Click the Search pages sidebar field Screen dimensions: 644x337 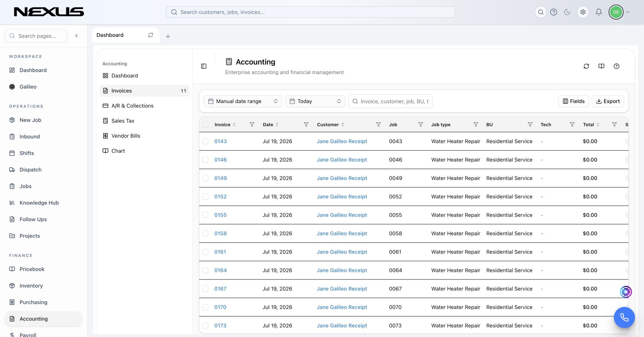click(36, 36)
